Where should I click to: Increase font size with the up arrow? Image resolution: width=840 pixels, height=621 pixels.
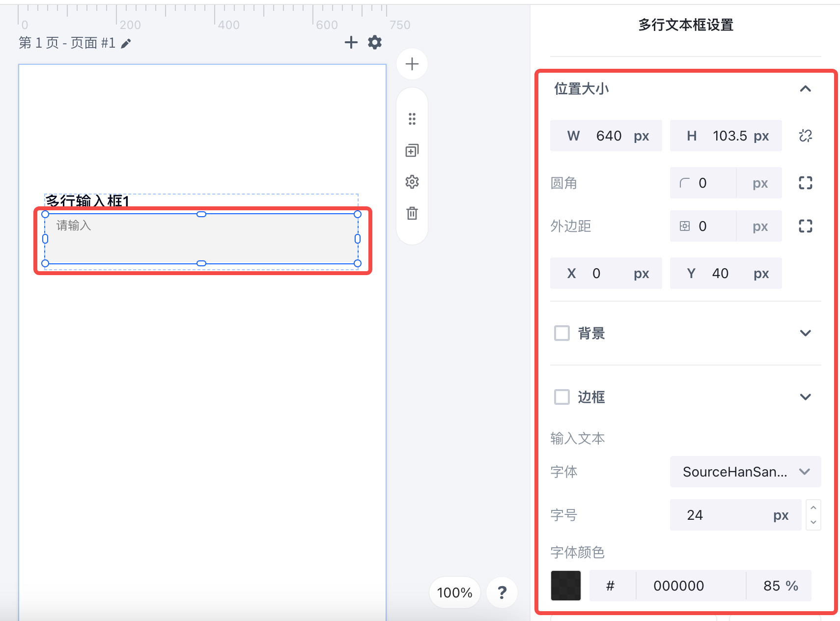[813, 508]
